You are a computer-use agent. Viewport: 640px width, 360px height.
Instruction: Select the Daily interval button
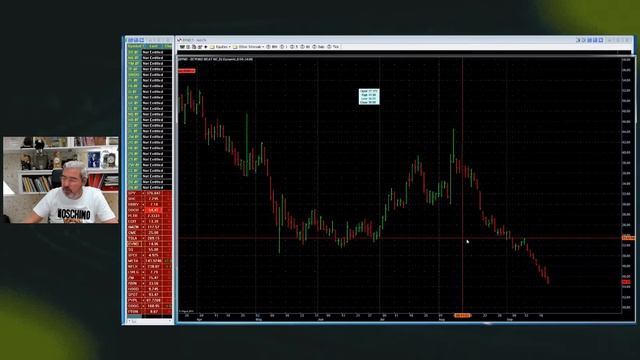[319, 47]
